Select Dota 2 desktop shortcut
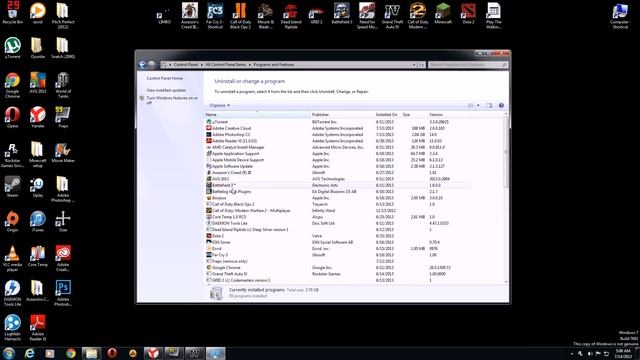The image size is (640, 360). tap(468, 13)
